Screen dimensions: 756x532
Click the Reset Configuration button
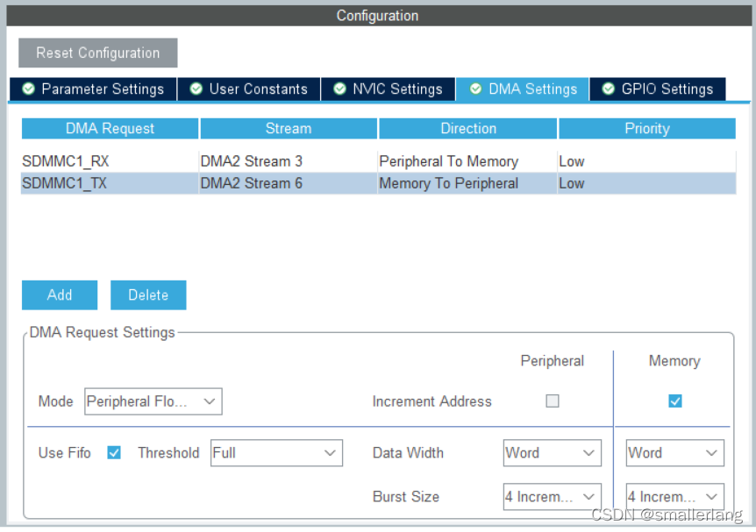pyautogui.click(x=98, y=53)
